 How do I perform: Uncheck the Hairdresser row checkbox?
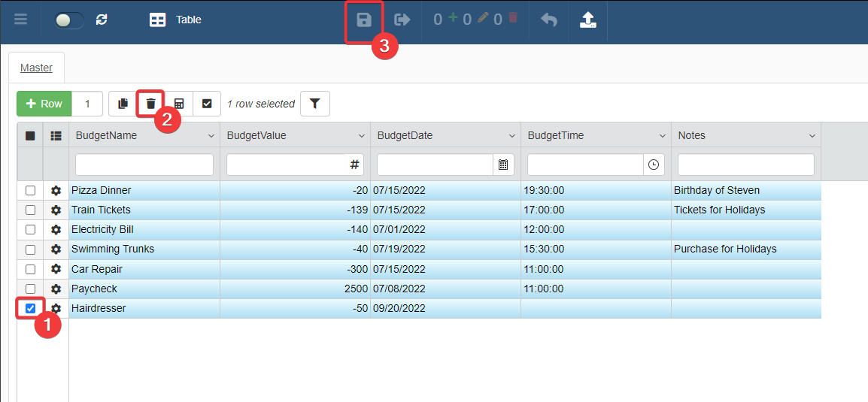(x=31, y=308)
